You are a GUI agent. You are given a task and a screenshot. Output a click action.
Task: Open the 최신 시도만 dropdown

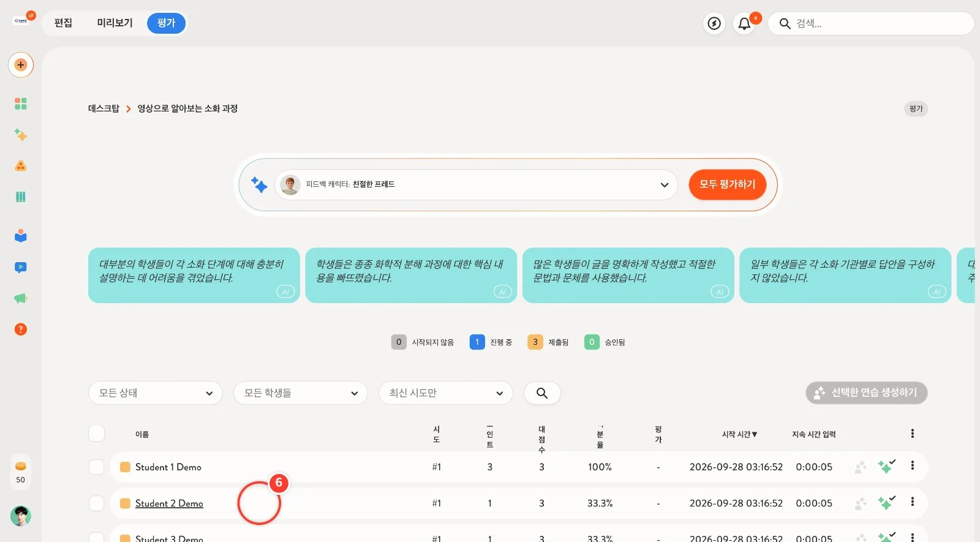[x=446, y=393]
